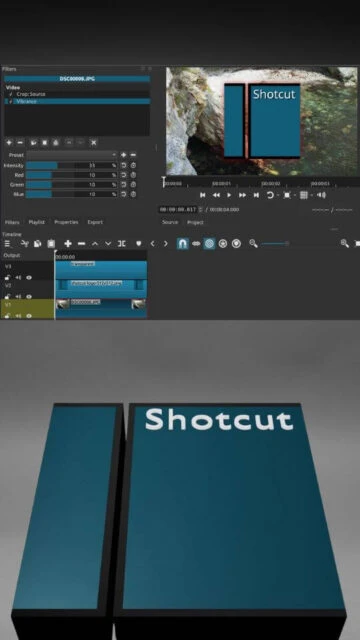Zoom in the timeline with the magnifier icon
The image size is (360, 640).
345,244
